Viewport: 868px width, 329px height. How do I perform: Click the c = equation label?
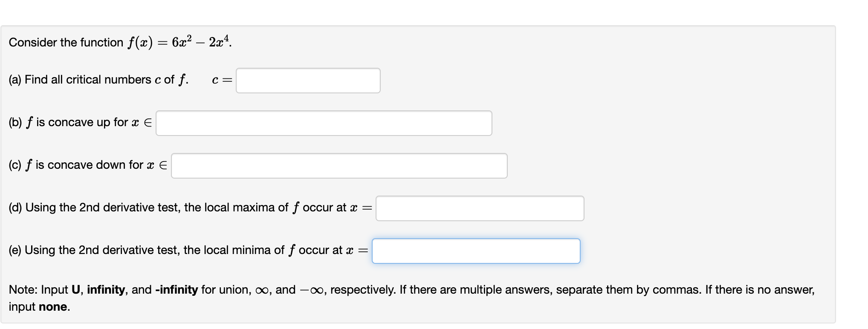(x=221, y=79)
